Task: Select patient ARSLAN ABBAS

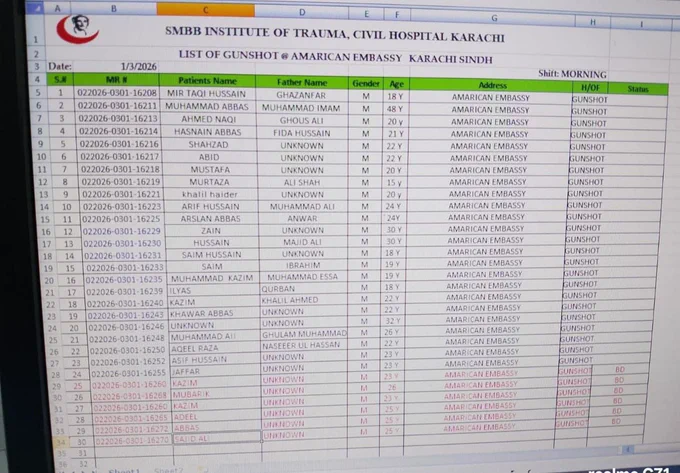Action: 210,219
